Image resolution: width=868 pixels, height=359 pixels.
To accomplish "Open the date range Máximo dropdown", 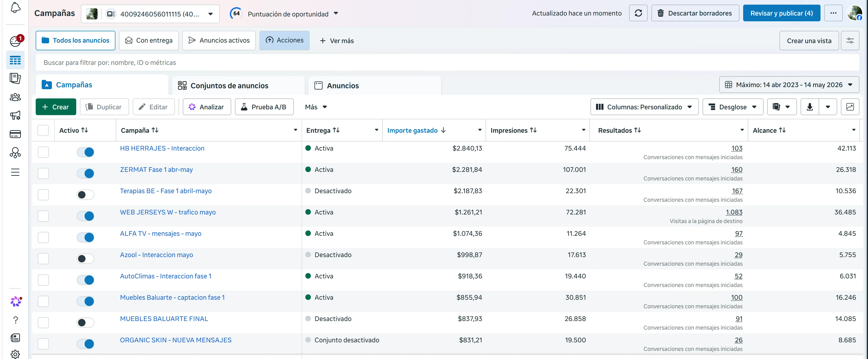I will 789,85.
